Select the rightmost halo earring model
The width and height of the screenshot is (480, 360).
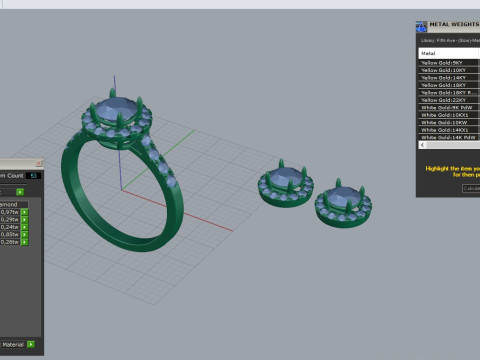343,204
